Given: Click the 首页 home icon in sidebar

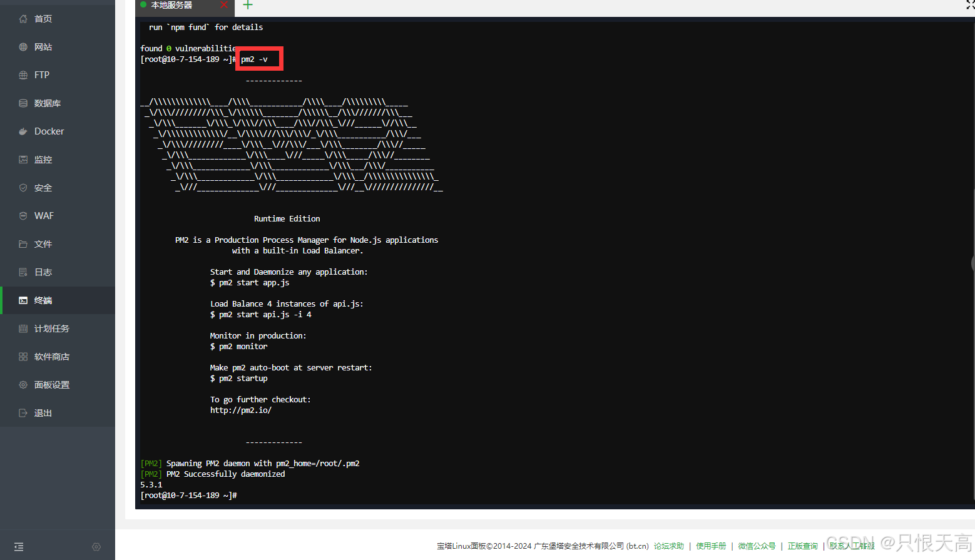Looking at the screenshot, I should [x=23, y=19].
